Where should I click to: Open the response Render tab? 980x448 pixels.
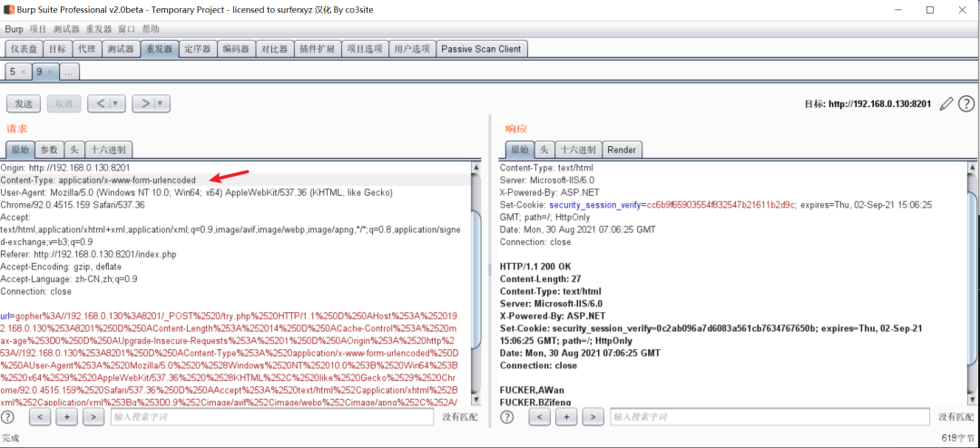622,150
